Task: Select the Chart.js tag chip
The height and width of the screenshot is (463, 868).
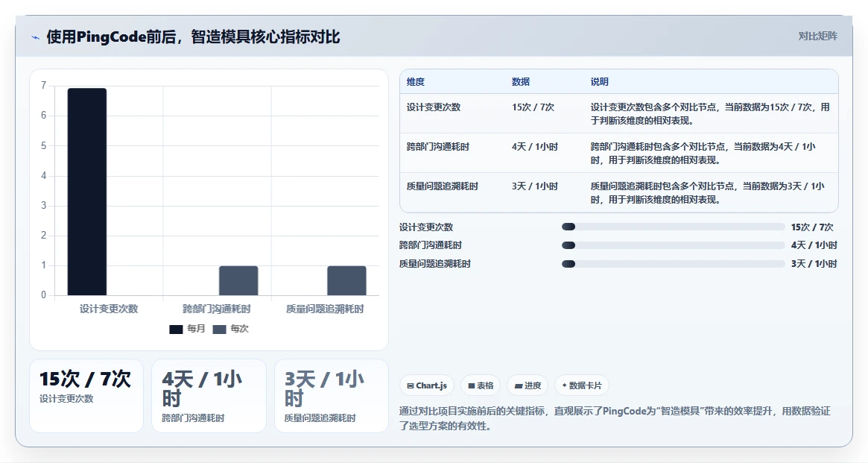Action: pos(427,385)
